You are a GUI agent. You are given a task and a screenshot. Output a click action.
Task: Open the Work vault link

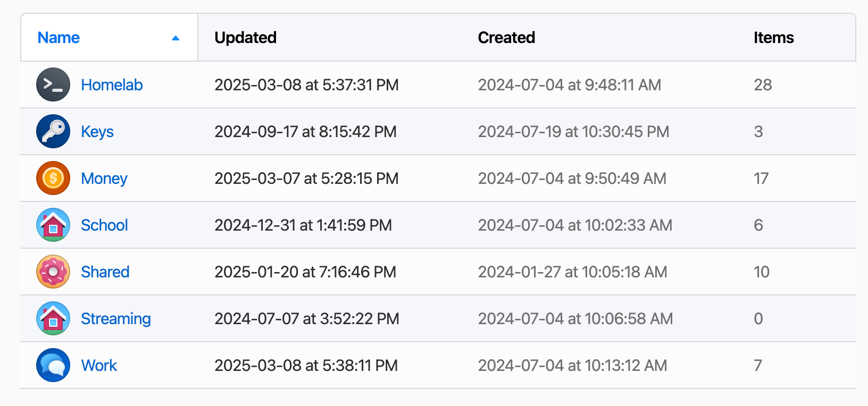pos(99,366)
